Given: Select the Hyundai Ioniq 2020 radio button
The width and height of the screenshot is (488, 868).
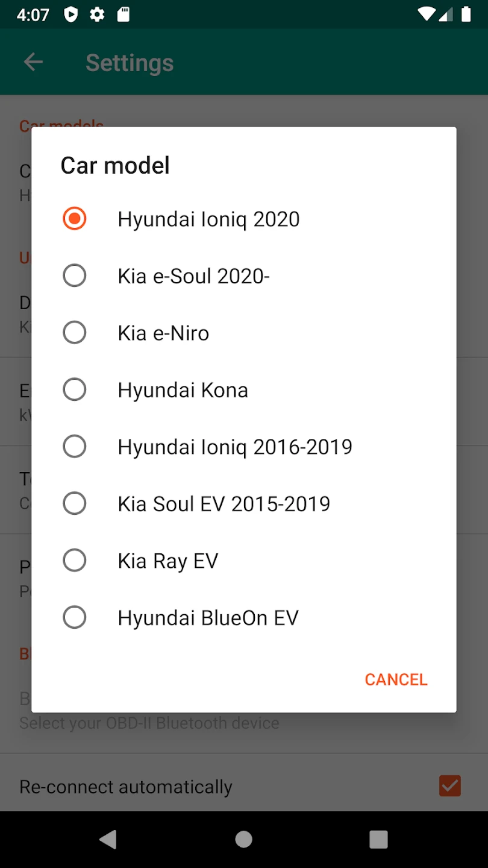Looking at the screenshot, I should (75, 219).
